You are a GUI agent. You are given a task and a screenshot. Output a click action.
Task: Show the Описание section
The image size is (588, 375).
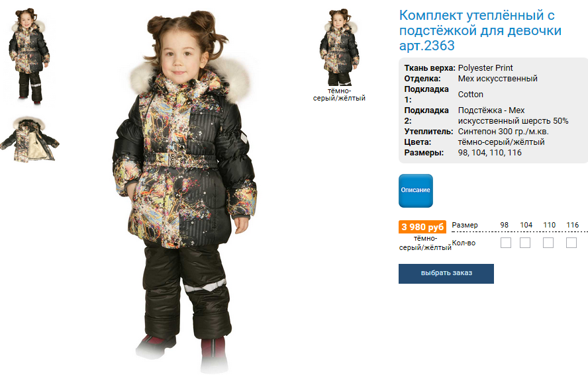tap(415, 190)
